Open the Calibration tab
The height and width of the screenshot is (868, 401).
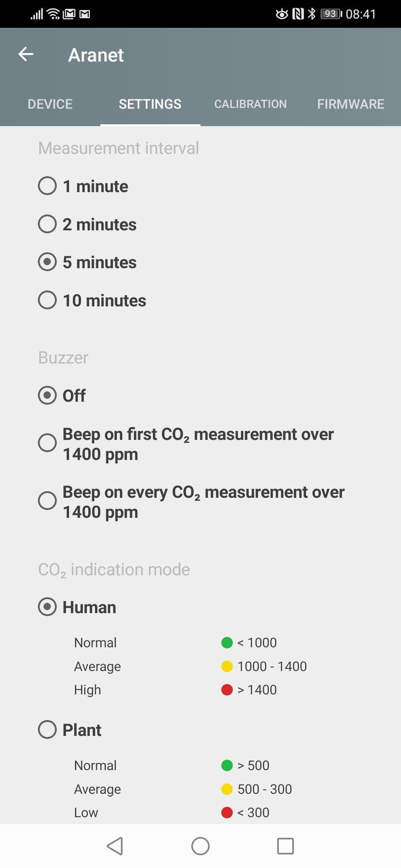[250, 104]
